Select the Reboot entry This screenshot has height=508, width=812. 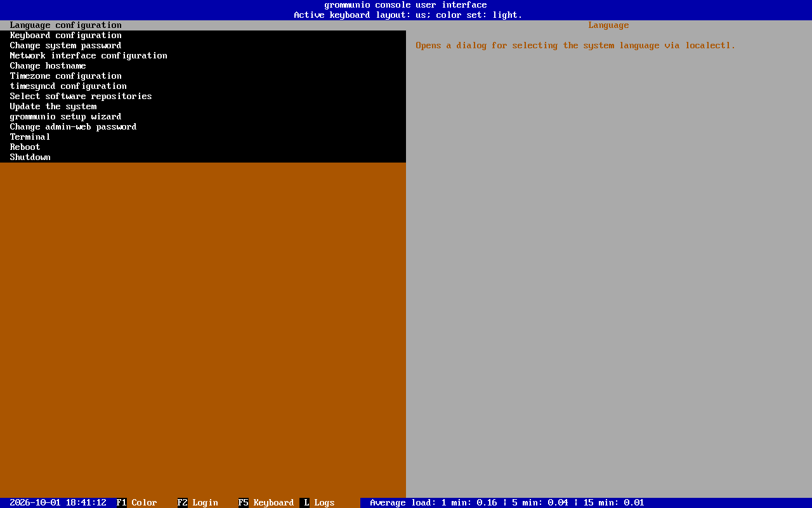203,147
